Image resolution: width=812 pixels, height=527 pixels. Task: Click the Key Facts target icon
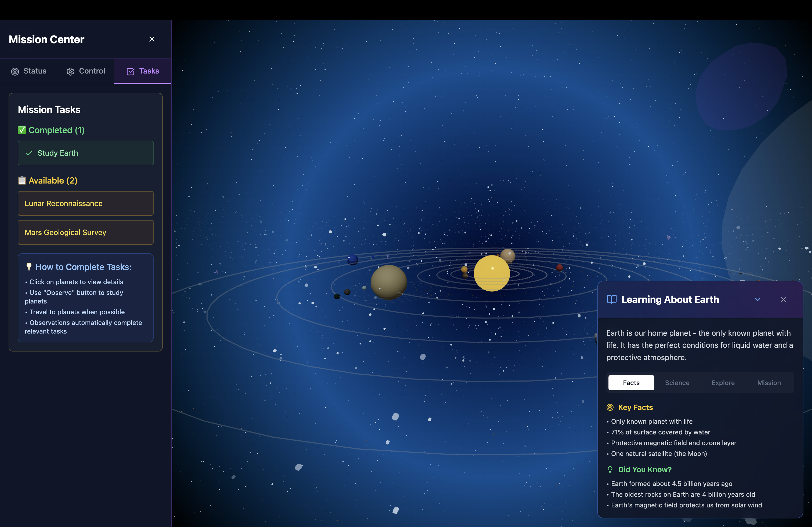coord(610,407)
